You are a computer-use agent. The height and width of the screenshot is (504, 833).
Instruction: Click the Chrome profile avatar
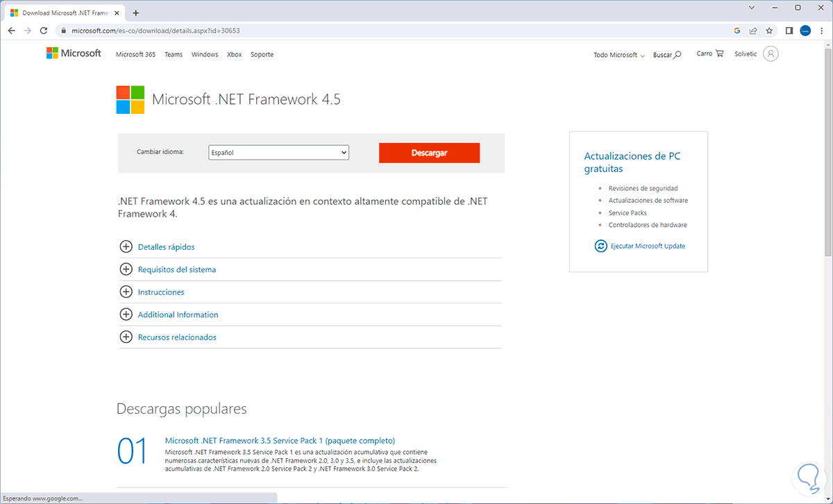pos(805,31)
